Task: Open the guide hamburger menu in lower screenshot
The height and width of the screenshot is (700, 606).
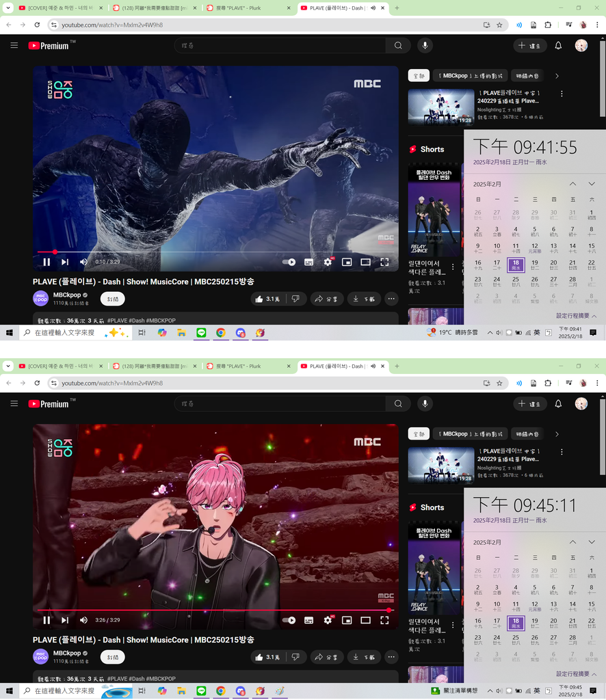Action: 14,403
